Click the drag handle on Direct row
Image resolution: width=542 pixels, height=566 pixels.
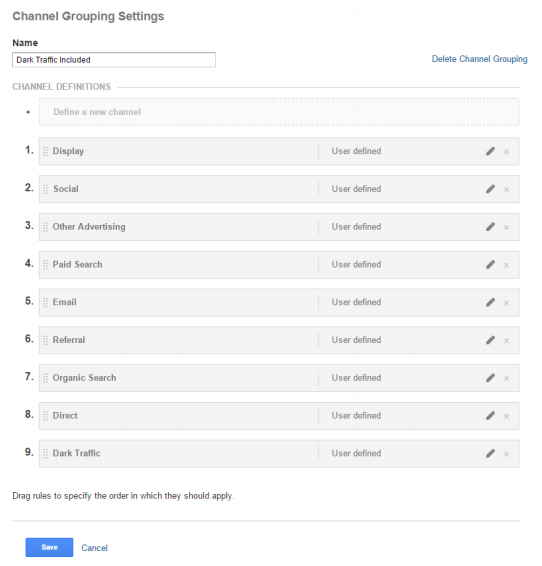point(45,416)
